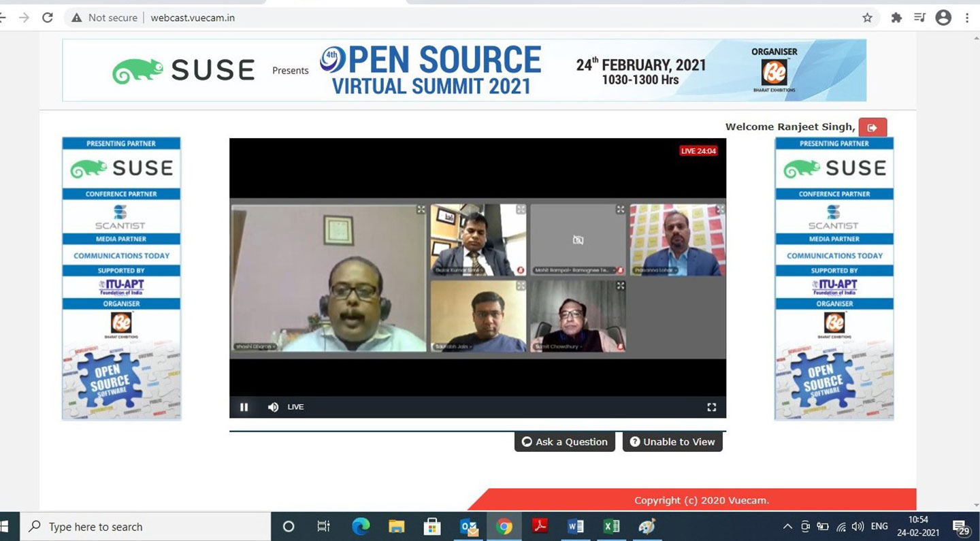
Task: Open the Chrome three-dot menu
Action: tap(967, 18)
